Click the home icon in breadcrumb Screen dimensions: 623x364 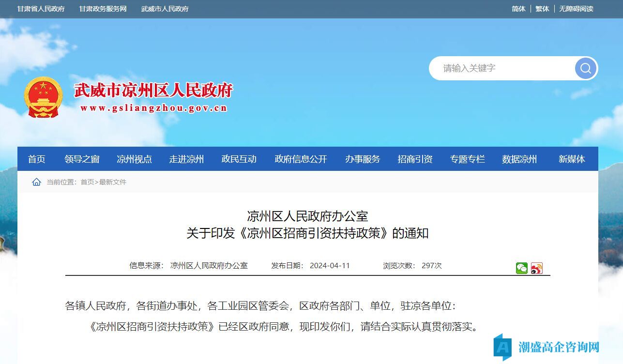[36, 182]
